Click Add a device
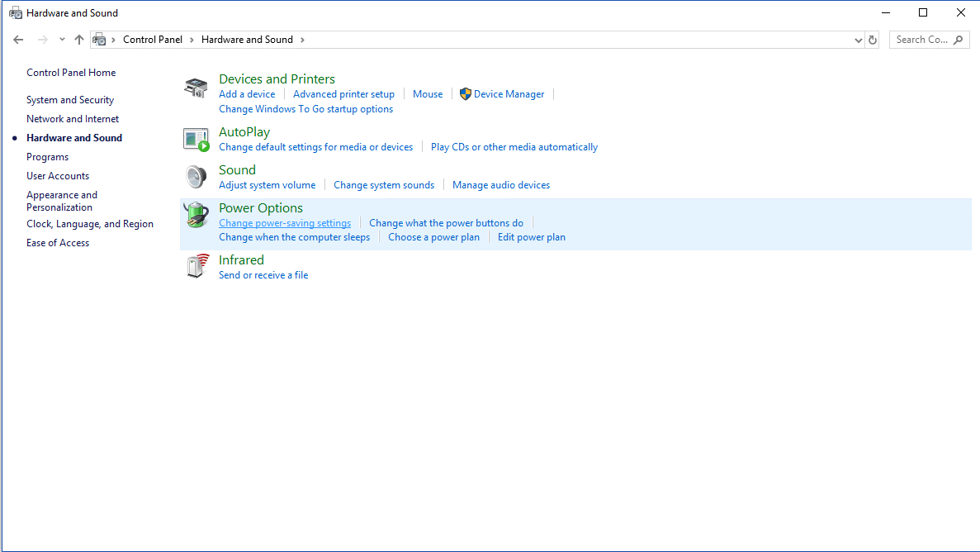Image resolution: width=980 pixels, height=552 pixels. (x=247, y=94)
